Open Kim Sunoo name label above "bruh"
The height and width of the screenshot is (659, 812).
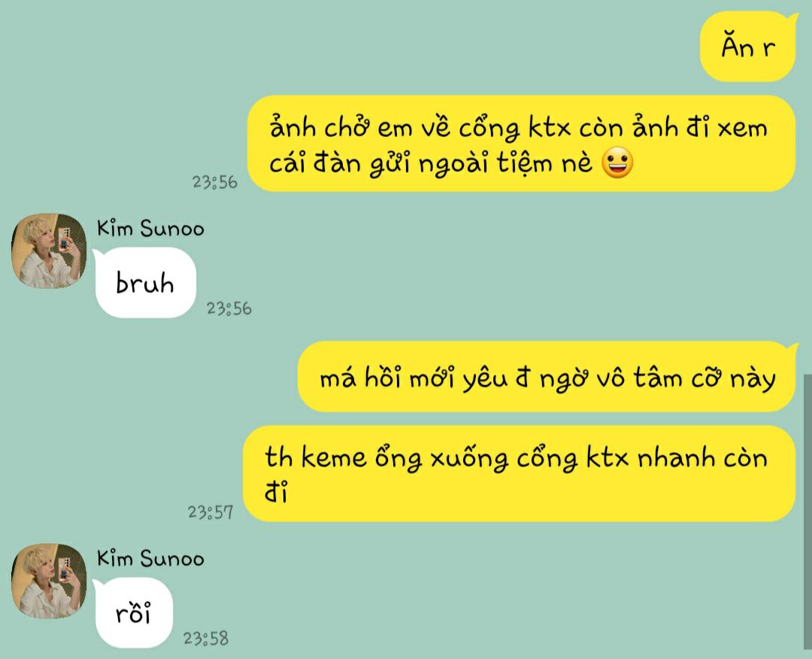pyautogui.click(x=150, y=229)
